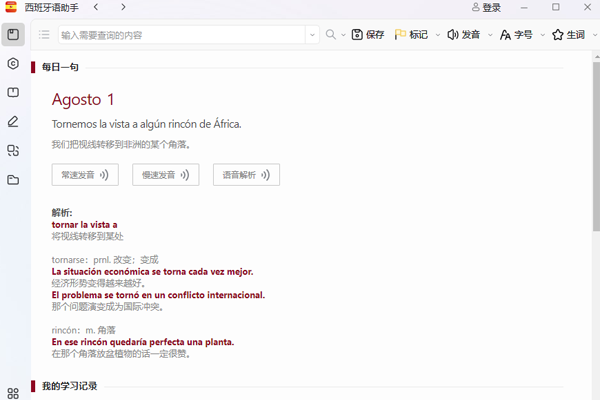Click the 'tornarse: prnl.' definition line

coord(105,260)
